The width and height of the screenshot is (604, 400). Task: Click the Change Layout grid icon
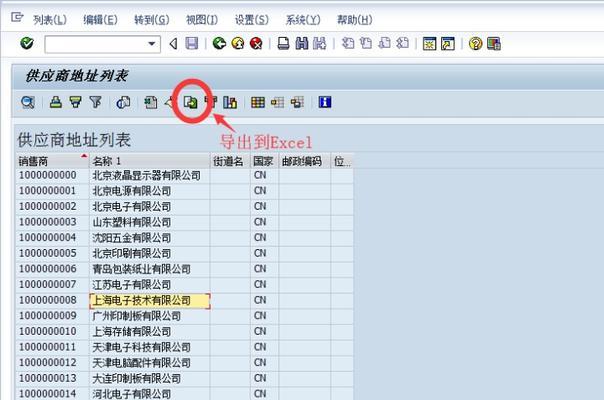click(x=258, y=103)
